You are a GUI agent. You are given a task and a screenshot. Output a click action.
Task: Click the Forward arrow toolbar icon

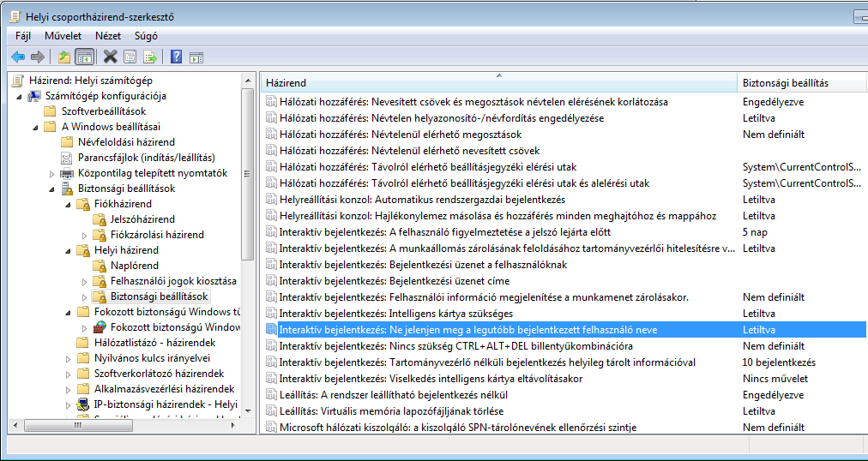click(37, 57)
